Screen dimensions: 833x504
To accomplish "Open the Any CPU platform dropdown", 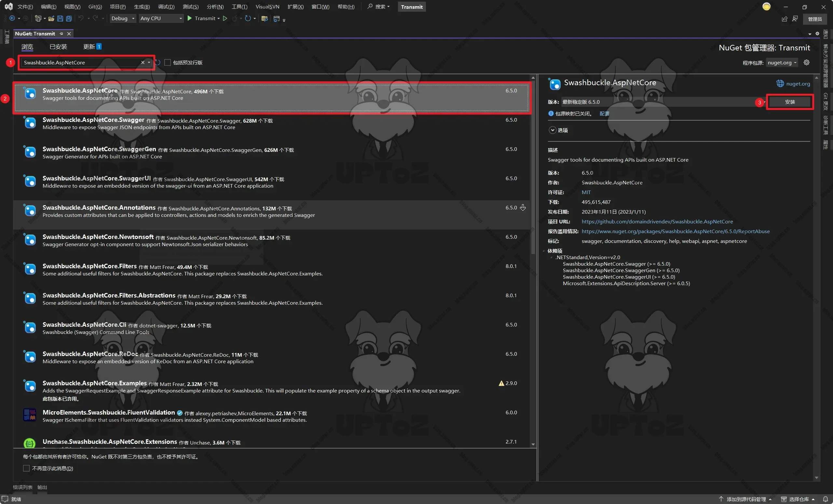I will click(161, 18).
